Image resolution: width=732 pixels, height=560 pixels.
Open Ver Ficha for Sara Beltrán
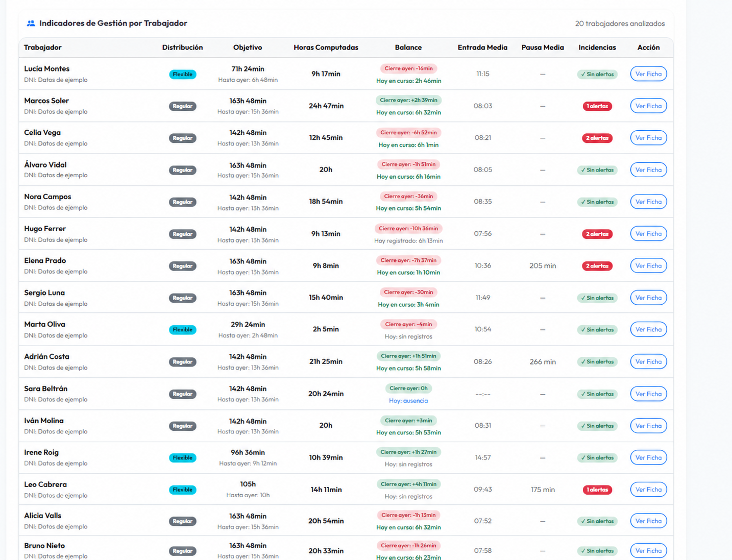[x=648, y=394]
